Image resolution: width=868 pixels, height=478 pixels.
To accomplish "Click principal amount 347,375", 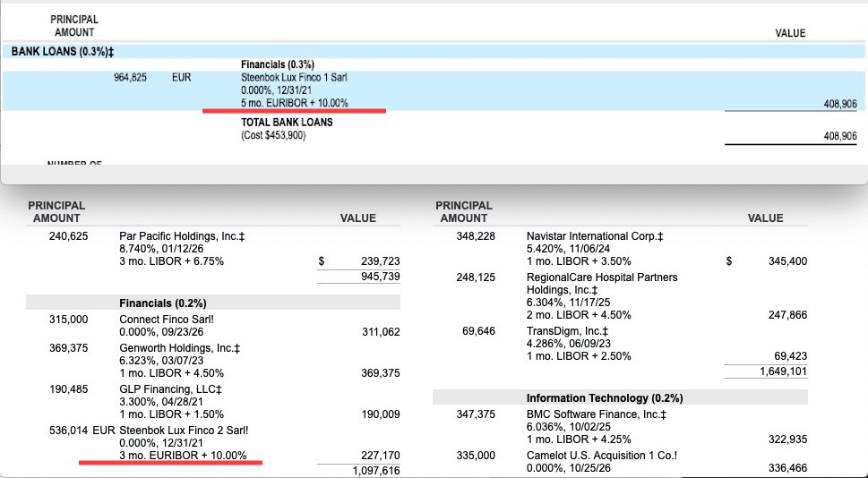I will (x=476, y=414).
